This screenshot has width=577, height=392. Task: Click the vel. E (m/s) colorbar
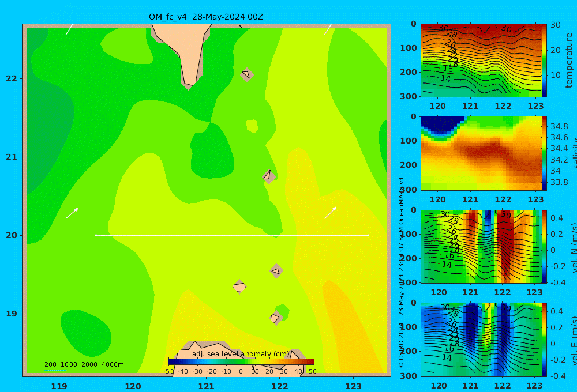click(545, 340)
